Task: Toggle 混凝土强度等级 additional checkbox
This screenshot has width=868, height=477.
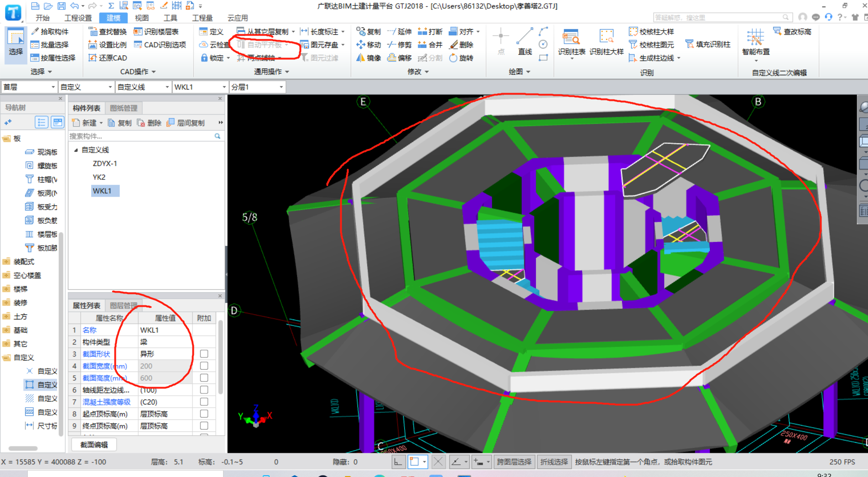Action: (204, 402)
